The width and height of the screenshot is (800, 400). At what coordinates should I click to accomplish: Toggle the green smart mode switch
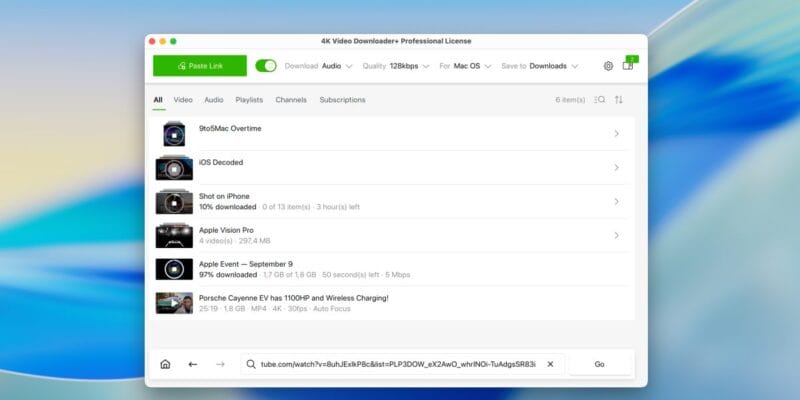(266, 66)
